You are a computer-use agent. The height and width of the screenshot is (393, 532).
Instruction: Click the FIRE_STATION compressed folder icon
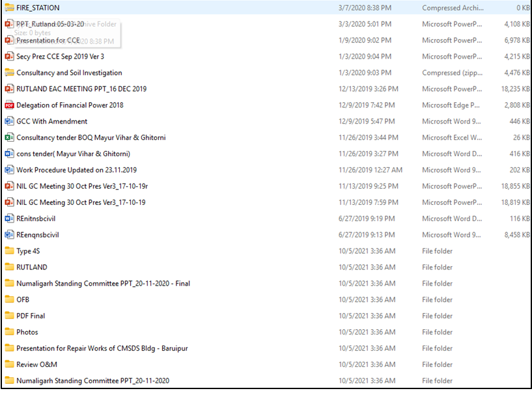(9, 8)
